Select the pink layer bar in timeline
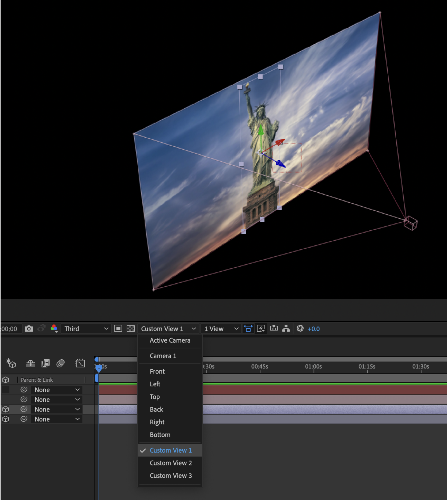 coord(325,400)
